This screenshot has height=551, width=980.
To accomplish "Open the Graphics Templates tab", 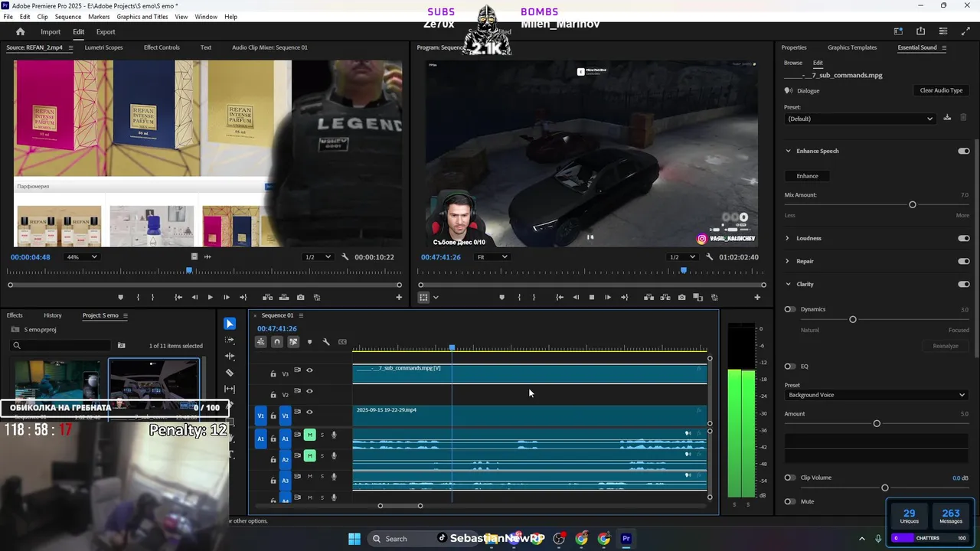I will (x=852, y=47).
